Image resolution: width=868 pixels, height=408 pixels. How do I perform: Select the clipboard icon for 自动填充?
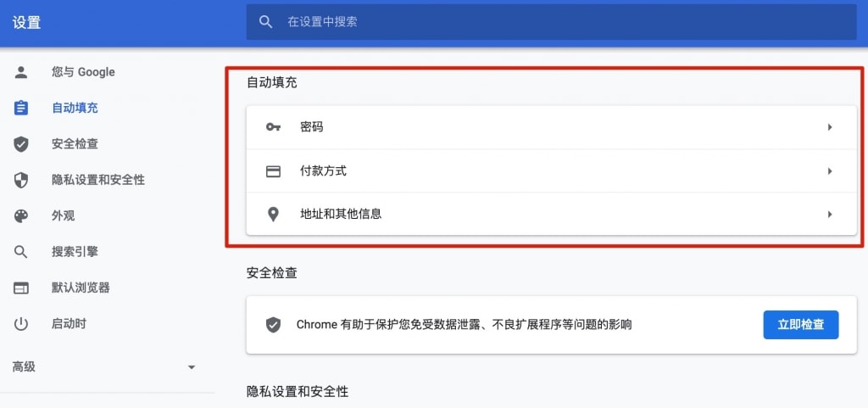pos(21,108)
